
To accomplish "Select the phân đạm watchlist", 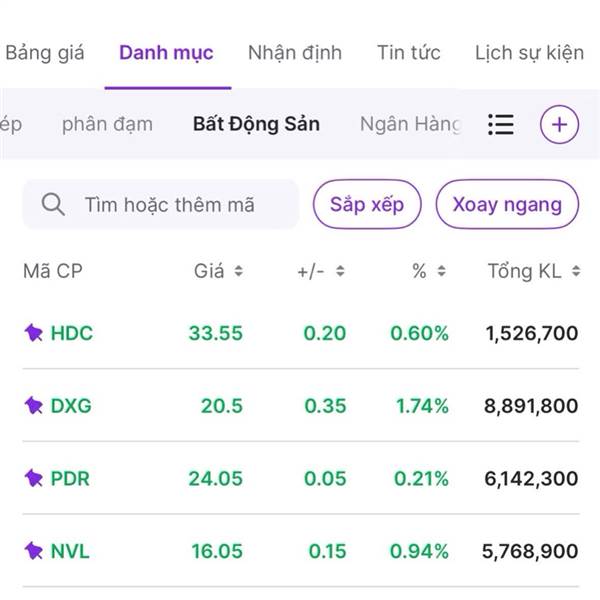I will tap(108, 124).
